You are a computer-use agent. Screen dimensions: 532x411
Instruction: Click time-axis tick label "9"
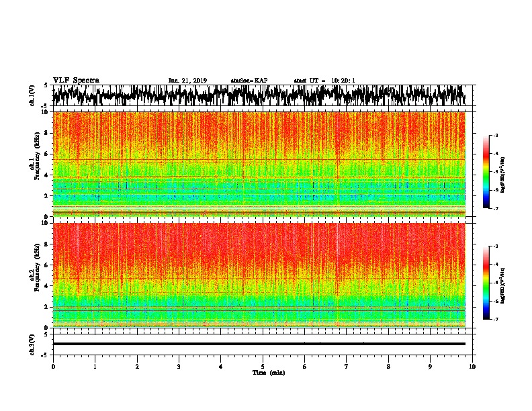[430, 367]
